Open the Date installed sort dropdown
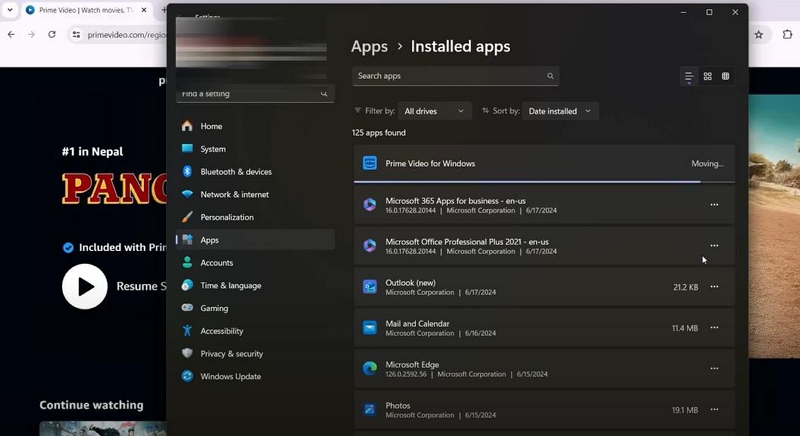The height and width of the screenshot is (436, 800). 560,111
